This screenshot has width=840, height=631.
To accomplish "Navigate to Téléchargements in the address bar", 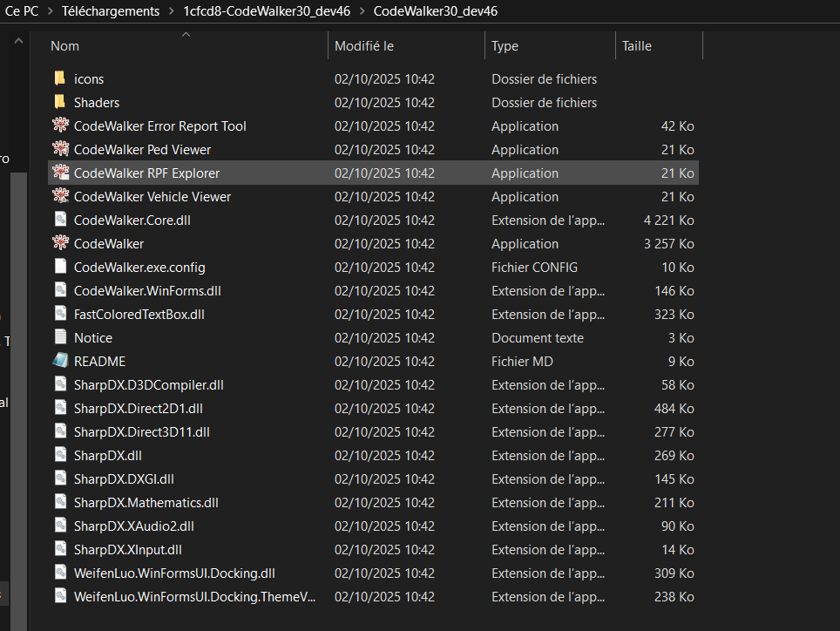I will pos(112,11).
